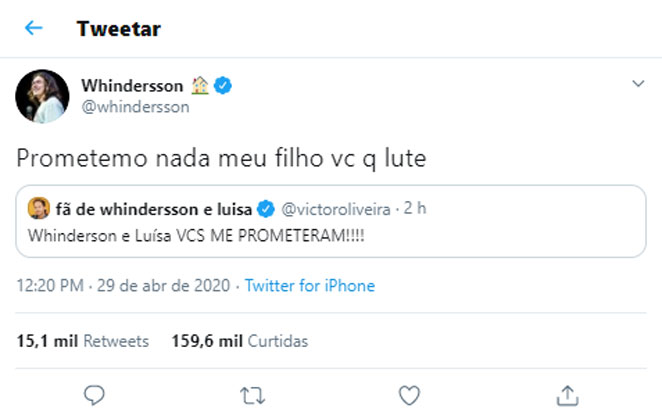
Task: Open tweet options with the chevron arrow
Action: 638,85
